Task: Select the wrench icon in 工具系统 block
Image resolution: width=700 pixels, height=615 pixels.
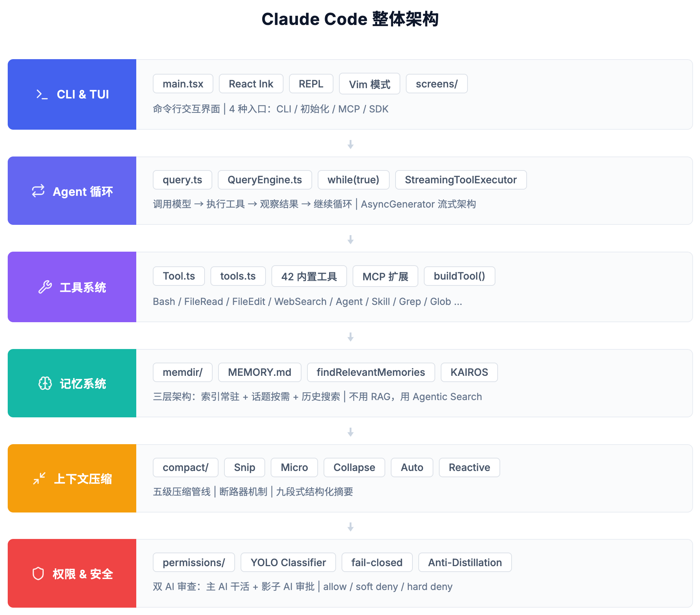Action: 46,287
